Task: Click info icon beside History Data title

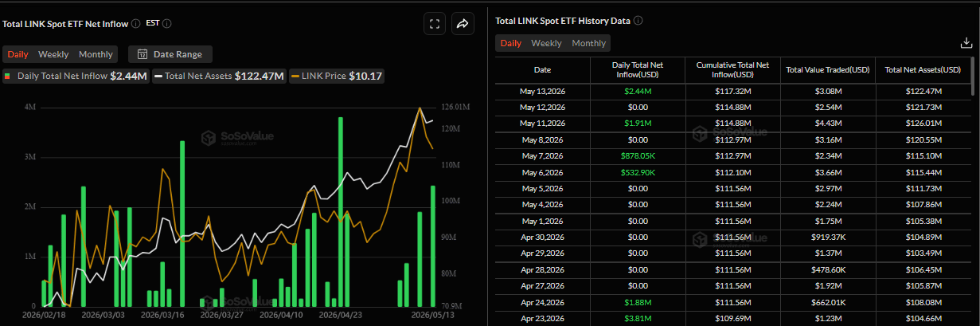Action: click(x=638, y=21)
